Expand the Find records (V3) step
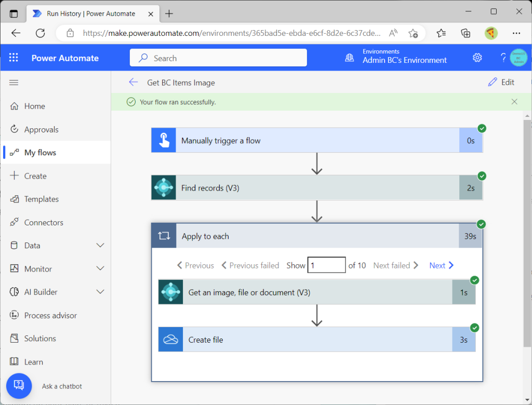 click(317, 187)
